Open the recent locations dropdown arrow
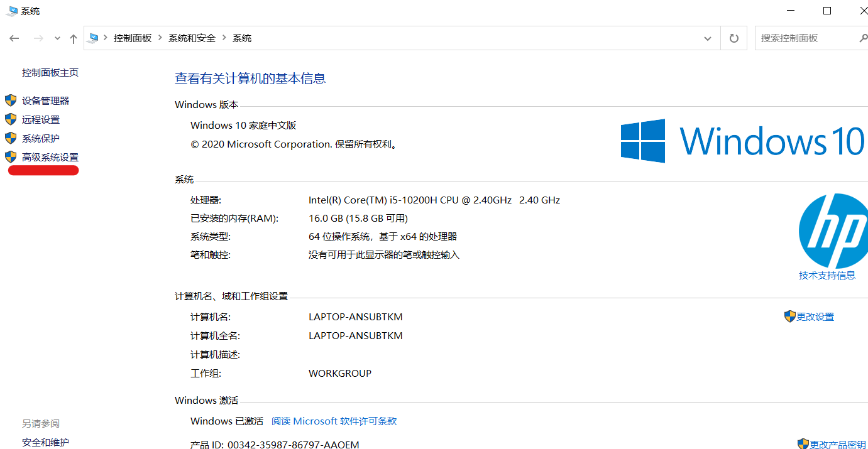The height and width of the screenshot is (449, 868). point(57,39)
